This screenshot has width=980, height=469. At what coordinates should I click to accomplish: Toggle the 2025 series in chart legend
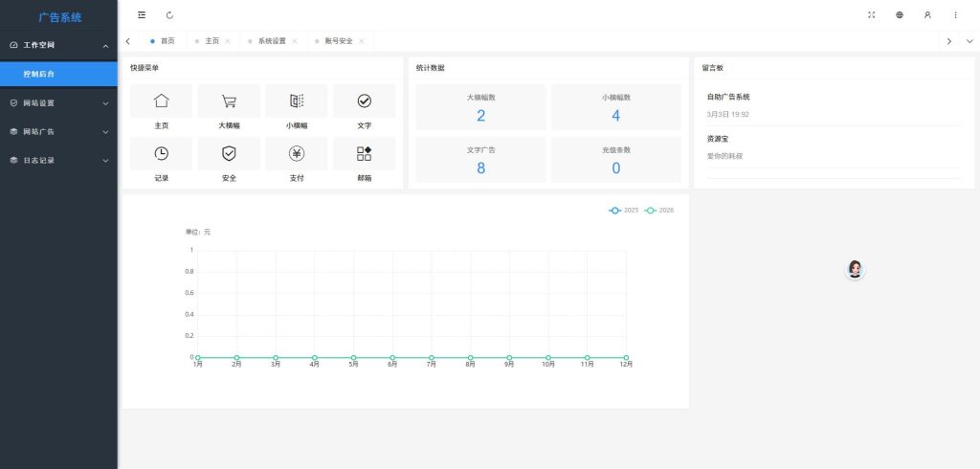coord(624,211)
